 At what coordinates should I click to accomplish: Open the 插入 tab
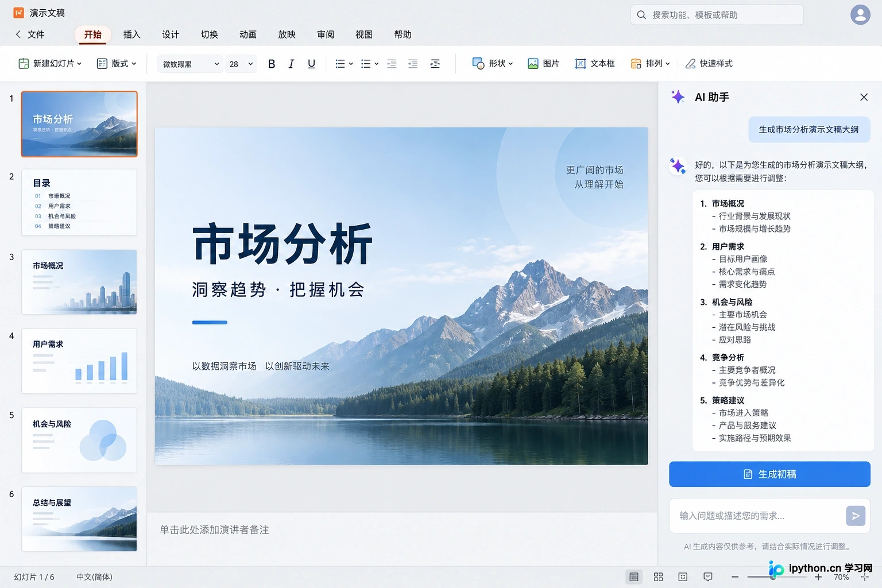click(x=131, y=34)
